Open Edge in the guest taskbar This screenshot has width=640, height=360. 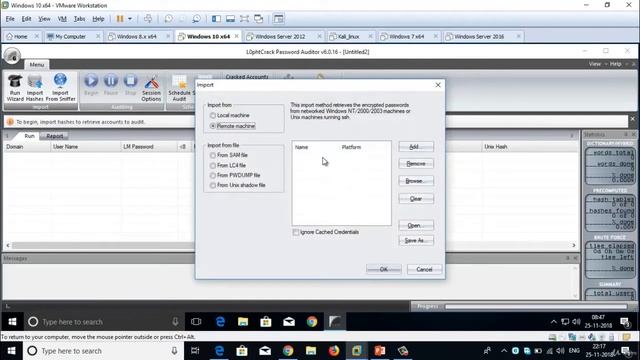(x=220, y=322)
